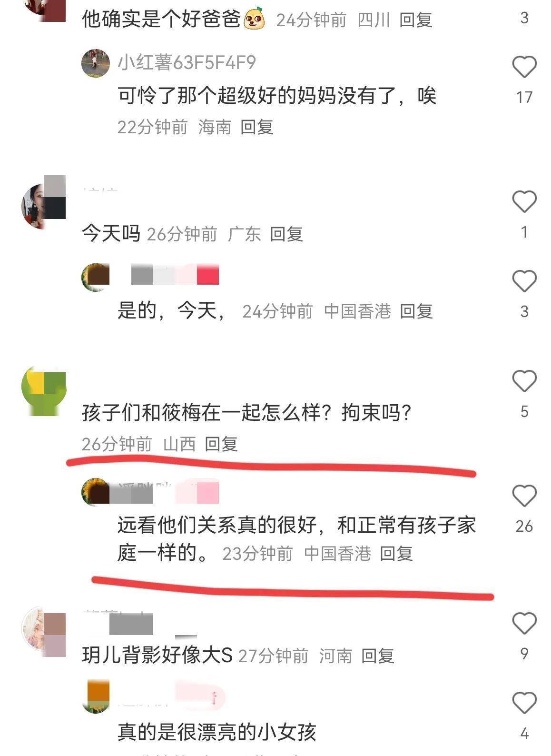Like the '玥儿背影好像大S' comment
The height and width of the screenshot is (756, 551).
(x=524, y=623)
